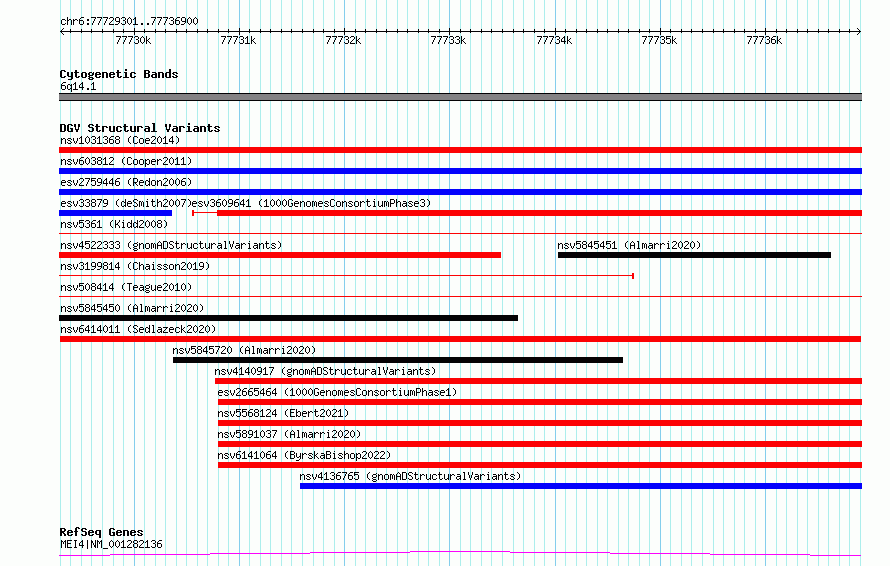Open nsv3199814 (Chaisson2019) label
The image size is (890, 566).
coord(135,266)
